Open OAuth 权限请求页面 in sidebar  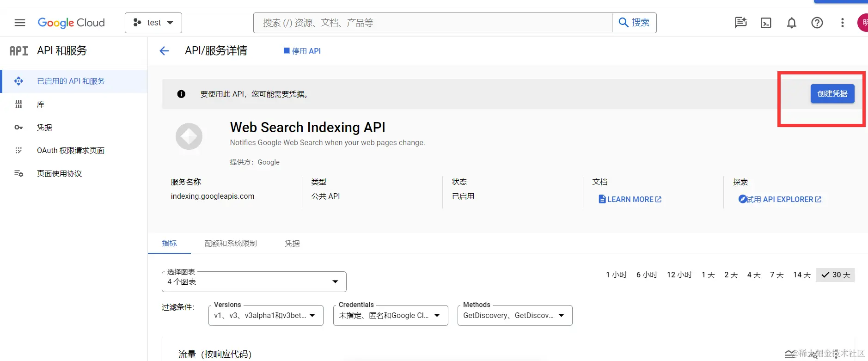point(74,151)
